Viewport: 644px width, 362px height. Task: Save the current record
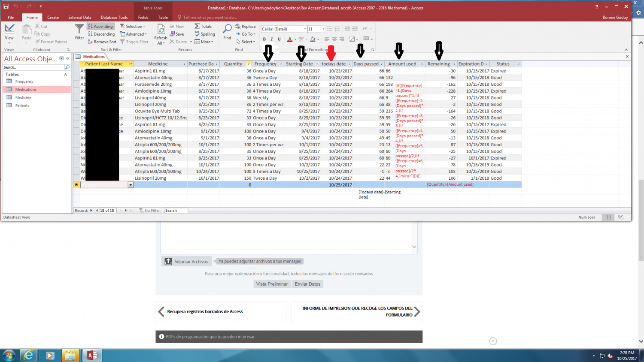(x=177, y=34)
